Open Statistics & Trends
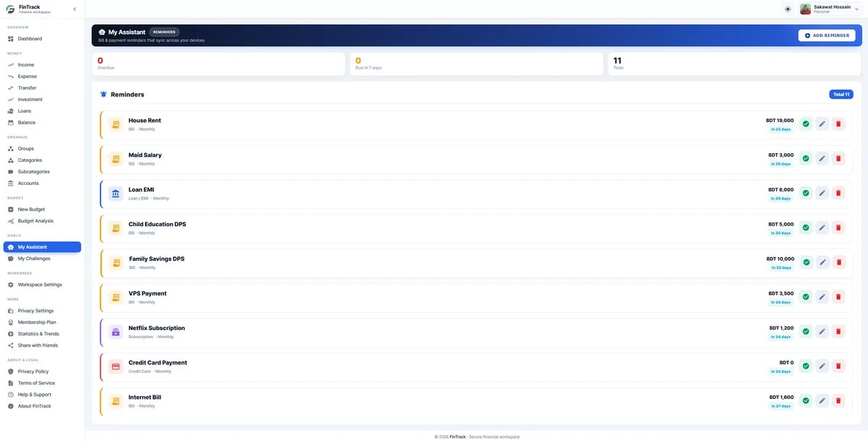Screen dimensions: 868x443 42,334
